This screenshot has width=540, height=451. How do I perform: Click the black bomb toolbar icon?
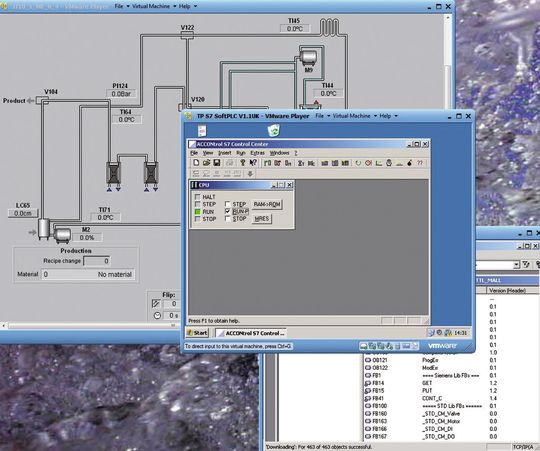pos(409,163)
